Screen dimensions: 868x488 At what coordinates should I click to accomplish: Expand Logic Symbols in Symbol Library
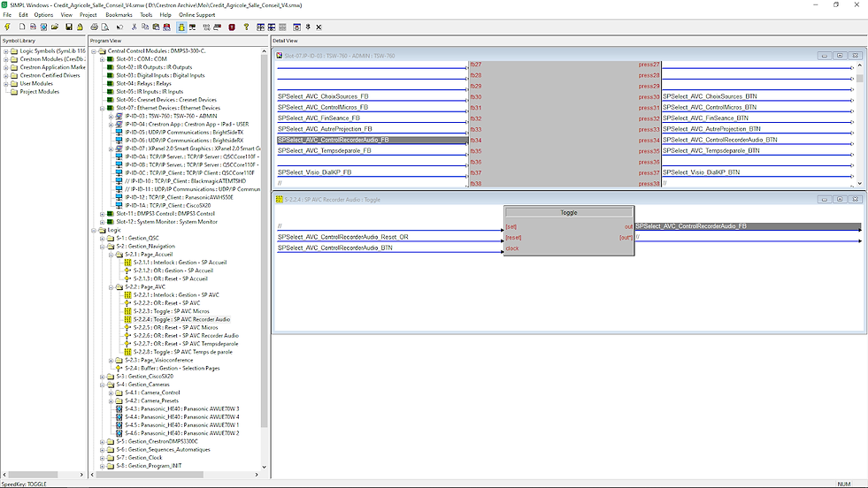pos(6,51)
